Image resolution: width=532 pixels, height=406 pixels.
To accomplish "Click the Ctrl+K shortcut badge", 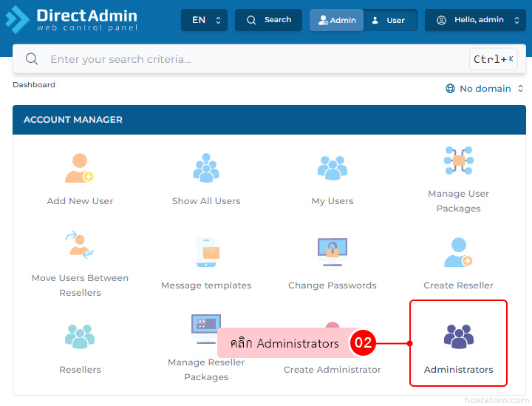I will pyautogui.click(x=494, y=59).
